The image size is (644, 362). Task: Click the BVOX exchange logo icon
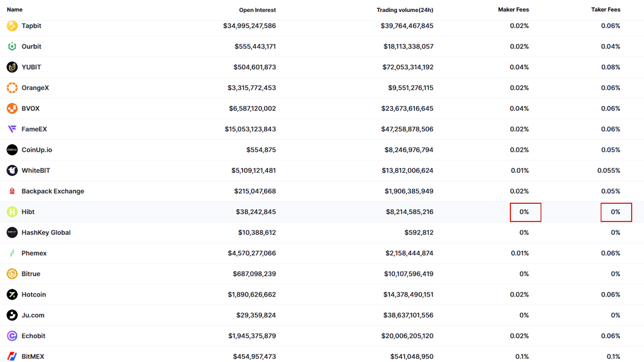(12, 108)
